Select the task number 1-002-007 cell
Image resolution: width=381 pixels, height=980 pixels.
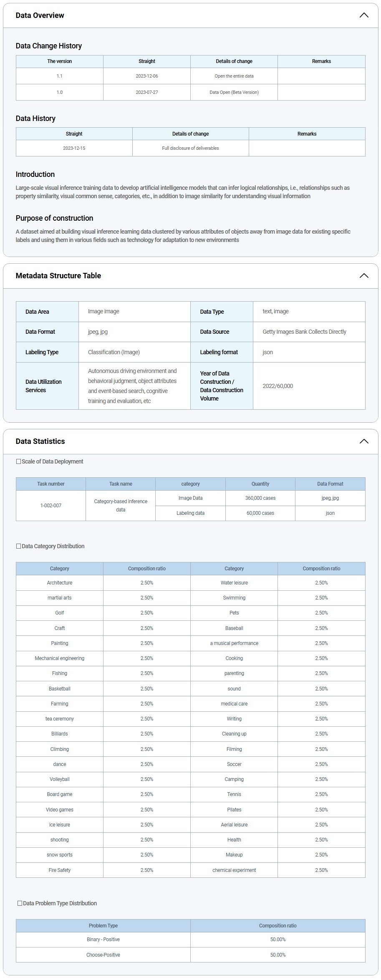[x=50, y=505]
